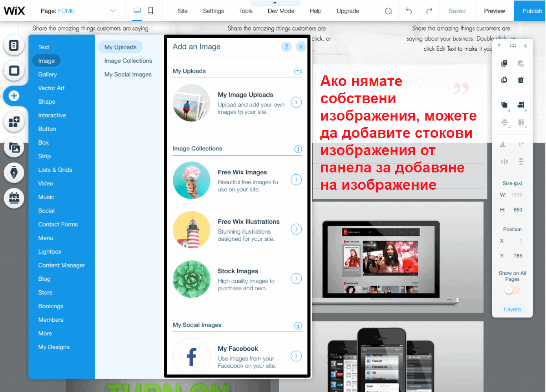546x392 pixels.
Task: Open the Dev Mode menu
Action: 281,11
